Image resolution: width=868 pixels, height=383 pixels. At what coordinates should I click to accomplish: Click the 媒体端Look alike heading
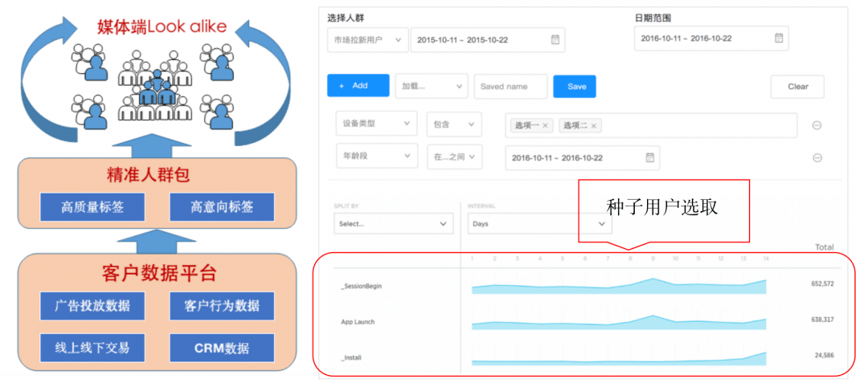(x=162, y=26)
